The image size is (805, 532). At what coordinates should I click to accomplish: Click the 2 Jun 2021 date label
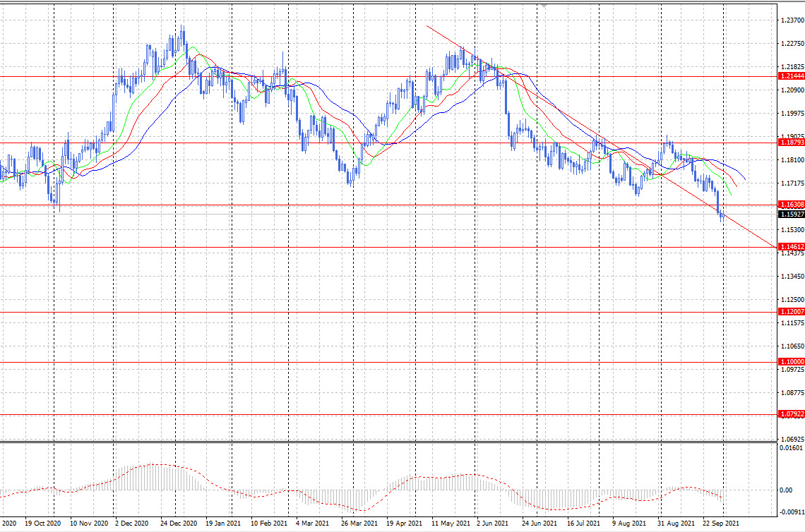(492, 524)
